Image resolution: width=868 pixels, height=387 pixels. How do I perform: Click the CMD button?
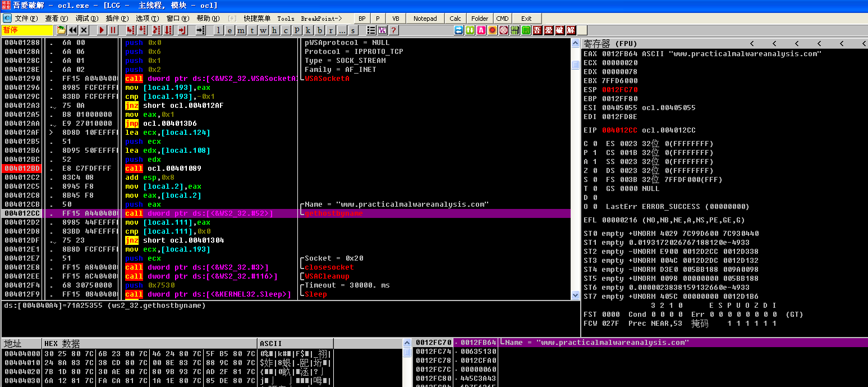pos(503,19)
